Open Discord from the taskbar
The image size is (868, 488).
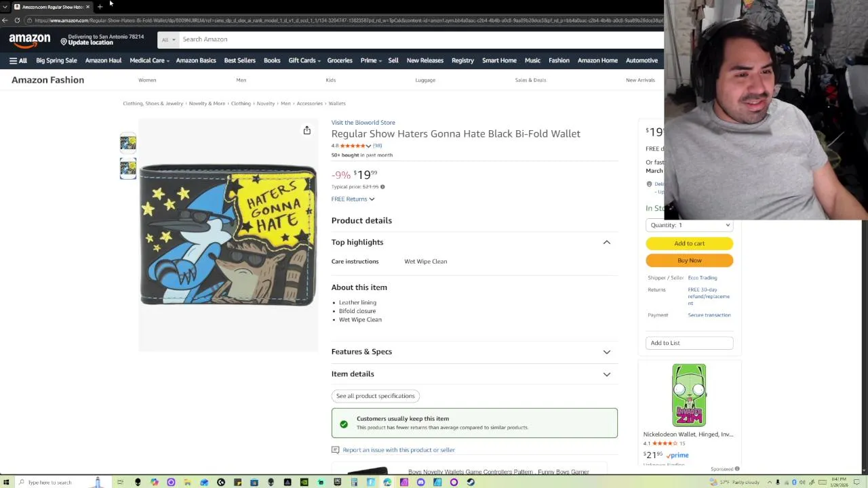tap(420, 482)
